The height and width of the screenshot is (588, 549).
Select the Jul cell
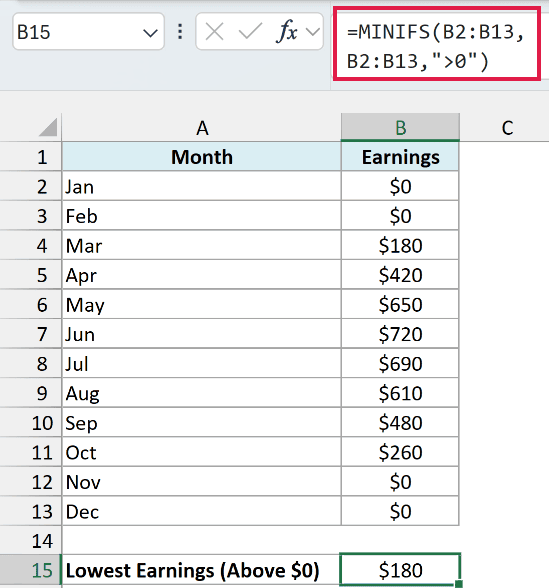tap(202, 364)
